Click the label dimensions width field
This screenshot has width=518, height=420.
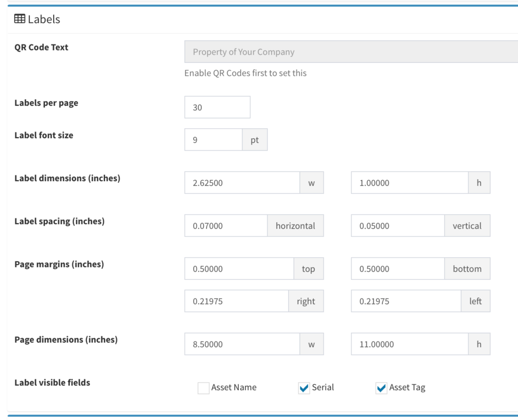242,183
